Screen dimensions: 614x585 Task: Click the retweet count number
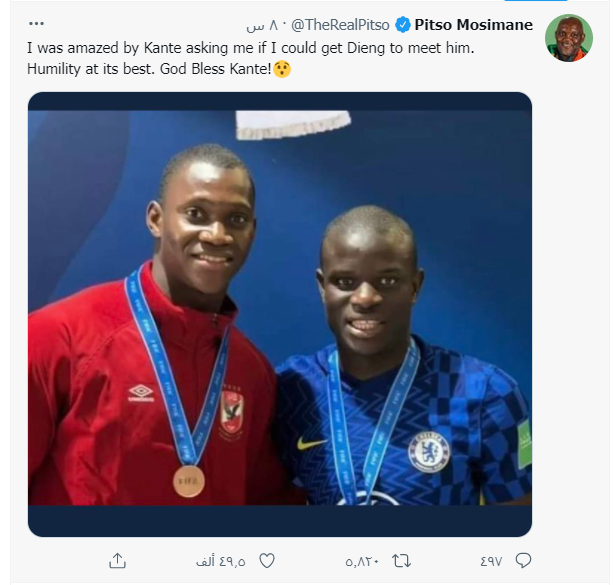[361, 560]
